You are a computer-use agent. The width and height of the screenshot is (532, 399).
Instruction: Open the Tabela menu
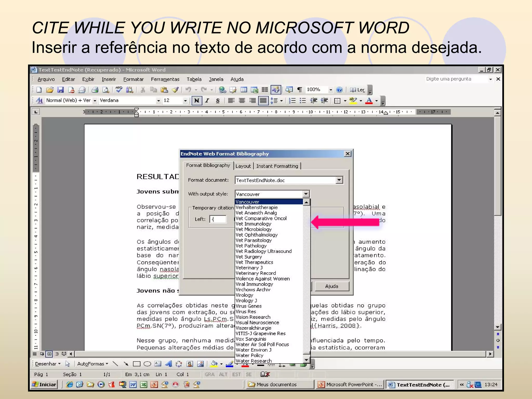(194, 79)
